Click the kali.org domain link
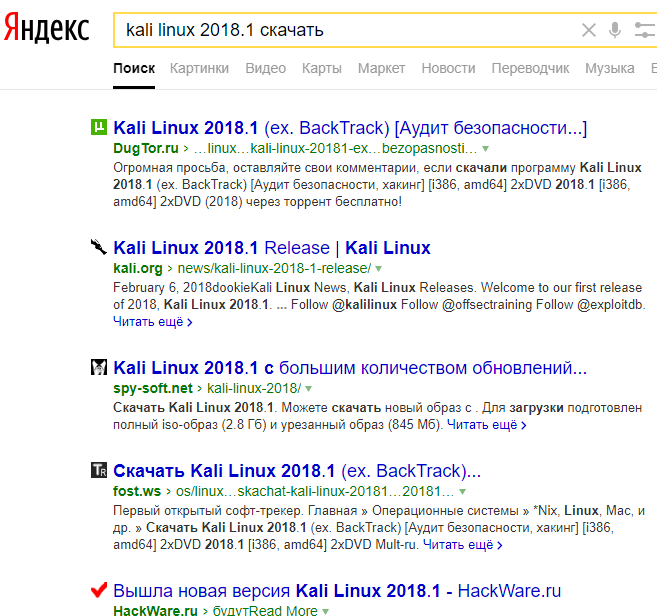The width and height of the screenshot is (657, 616). coord(138,268)
